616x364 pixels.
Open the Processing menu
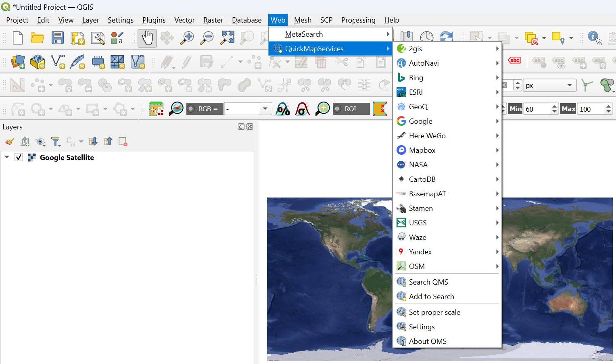point(358,20)
